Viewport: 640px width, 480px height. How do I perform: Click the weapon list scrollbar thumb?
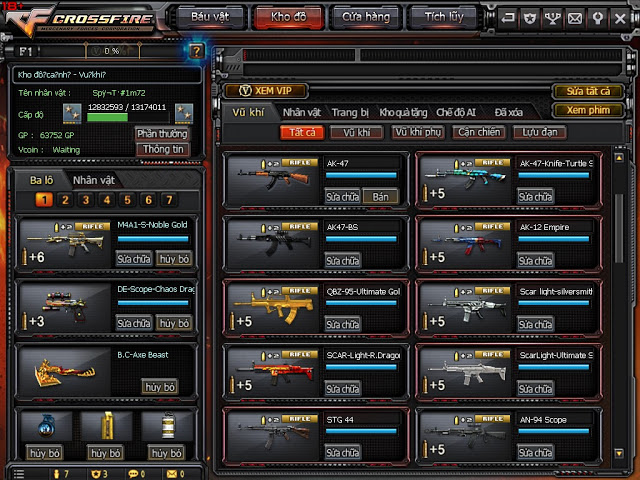click(x=619, y=229)
